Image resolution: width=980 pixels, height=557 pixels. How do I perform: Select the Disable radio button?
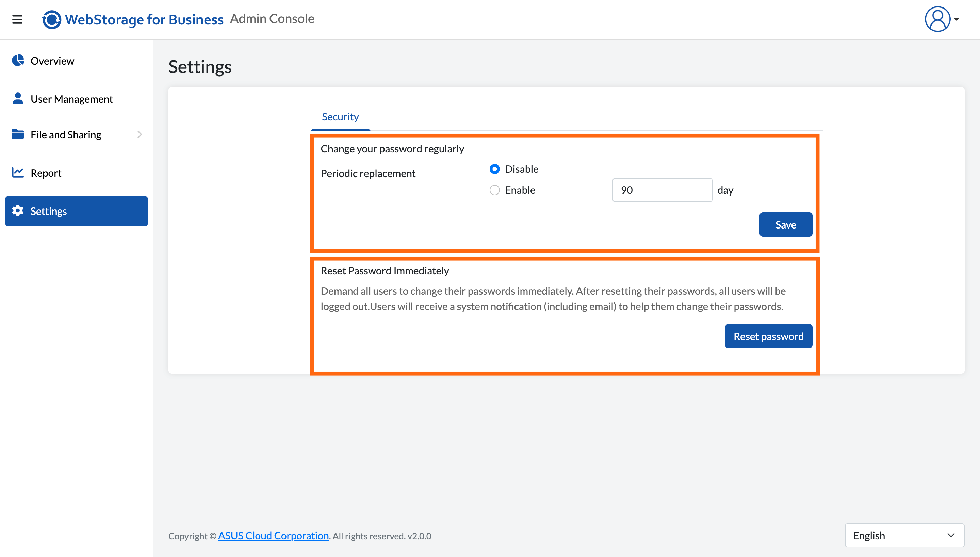495,169
